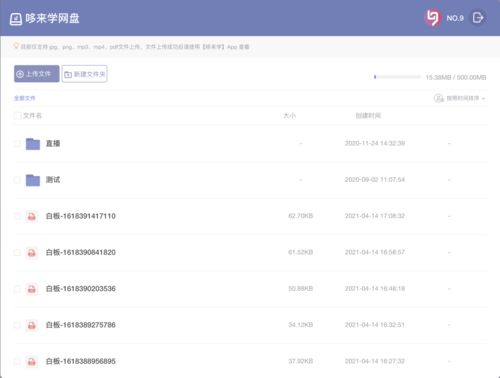Check the box for 白板-1618389275786

point(17,325)
